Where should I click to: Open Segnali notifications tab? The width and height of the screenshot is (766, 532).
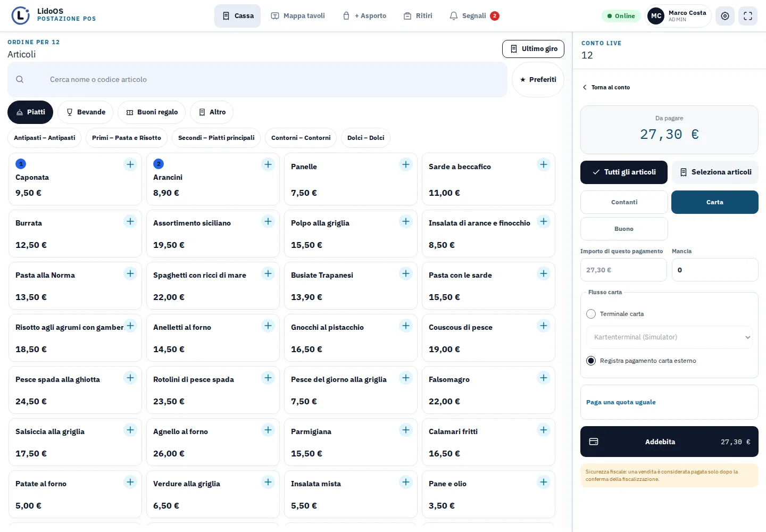tap(474, 16)
